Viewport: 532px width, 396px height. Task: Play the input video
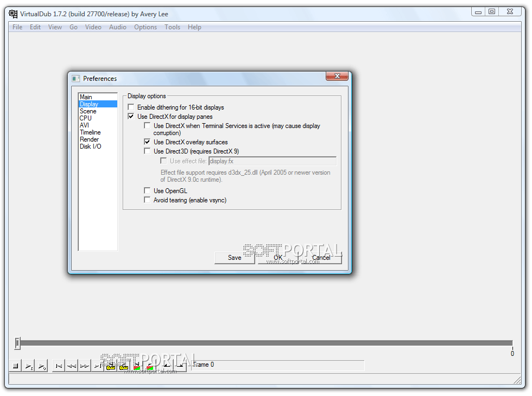coord(28,366)
